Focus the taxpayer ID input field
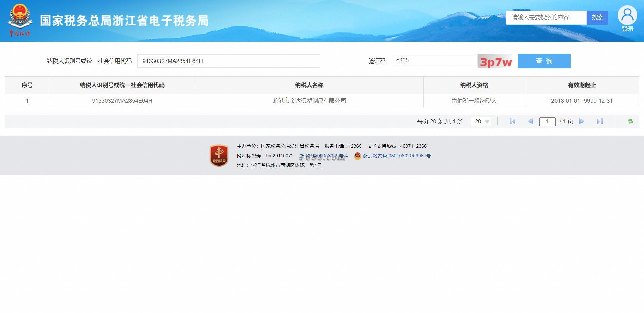The height and width of the screenshot is (313, 644). point(228,61)
